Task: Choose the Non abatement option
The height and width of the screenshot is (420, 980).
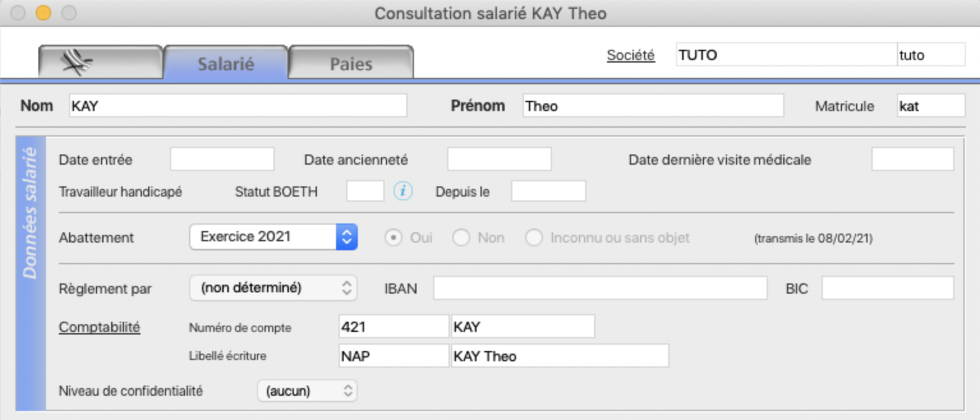Action: [461, 238]
